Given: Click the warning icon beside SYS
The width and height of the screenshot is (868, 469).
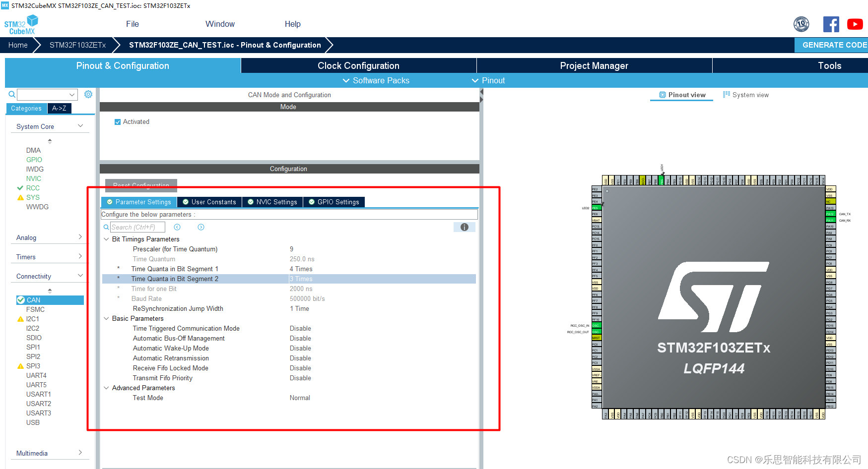Looking at the screenshot, I should point(20,197).
